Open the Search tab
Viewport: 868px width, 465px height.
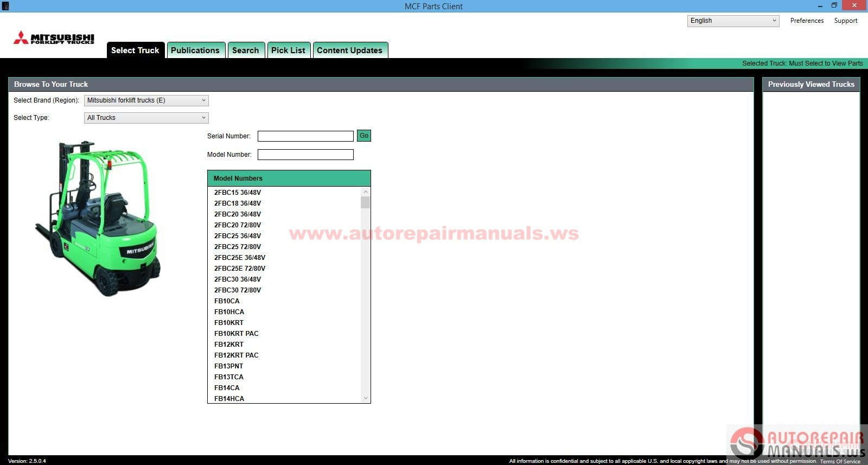click(x=246, y=50)
